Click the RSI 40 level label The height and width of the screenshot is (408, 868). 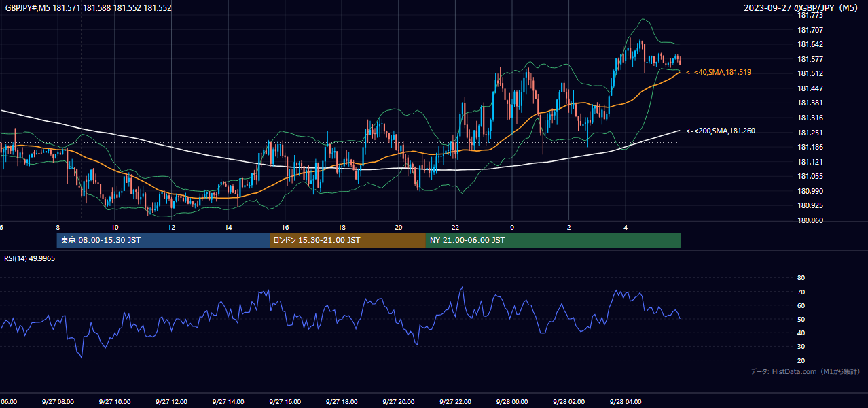coord(801,333)
